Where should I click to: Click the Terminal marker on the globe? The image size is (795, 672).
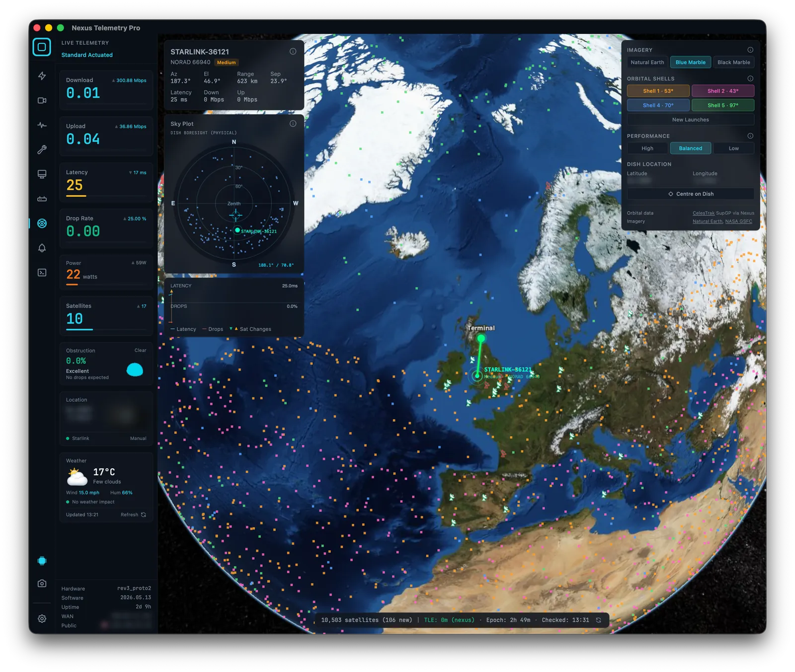point(481,338)
